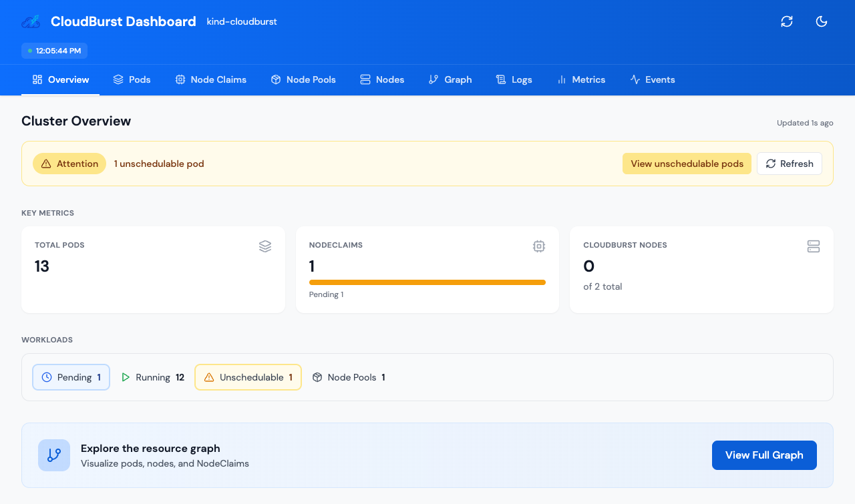The height and width of the screenshot is (504, 855).
Task: Open the Node Pools workload filter
Action: tap(349, 377)
